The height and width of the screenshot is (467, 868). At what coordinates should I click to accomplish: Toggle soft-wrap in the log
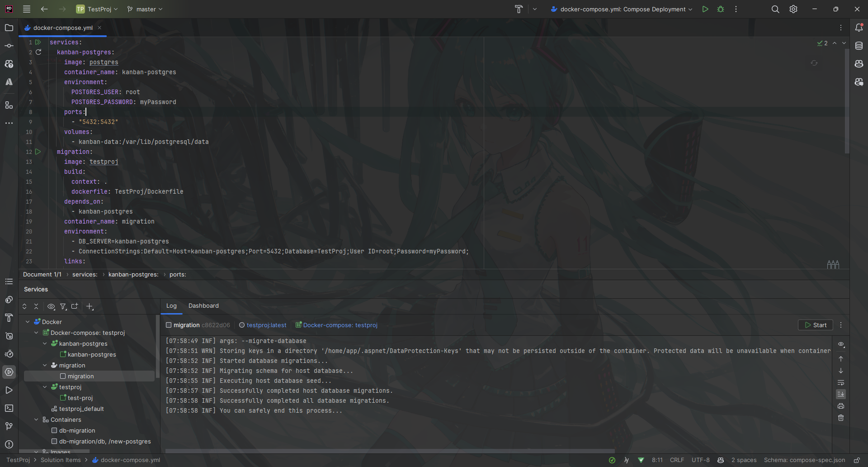[841, 382]
